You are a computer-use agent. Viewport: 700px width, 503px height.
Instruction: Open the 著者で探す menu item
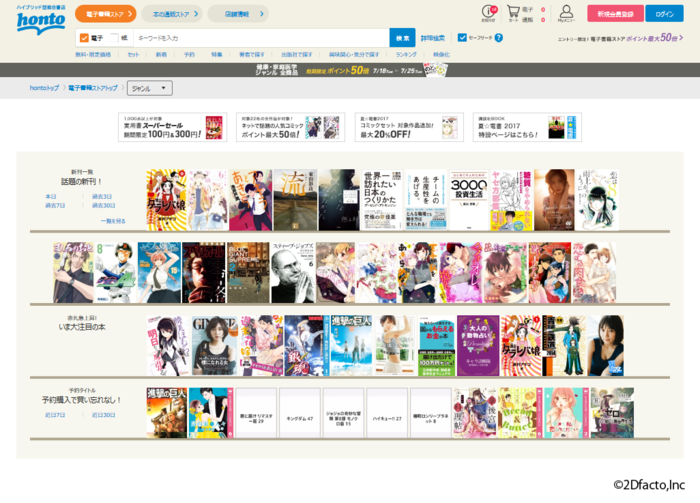[252, 54]
